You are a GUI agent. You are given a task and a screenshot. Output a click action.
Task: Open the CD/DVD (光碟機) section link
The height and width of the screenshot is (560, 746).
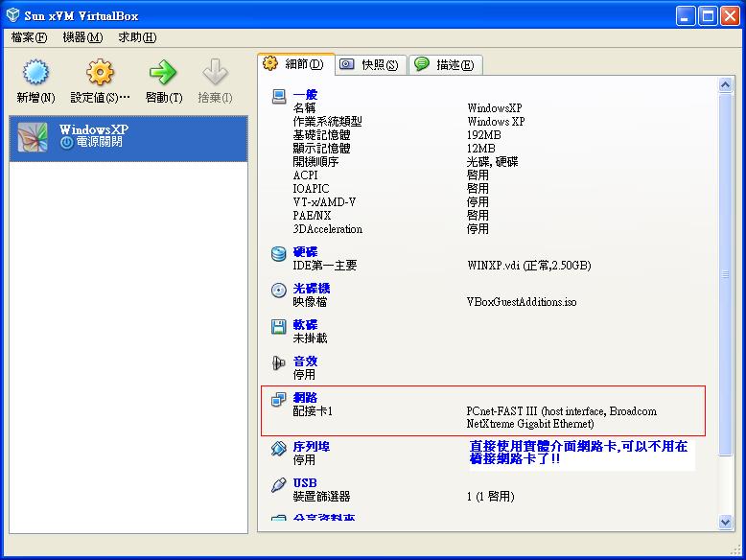point(312,289)
